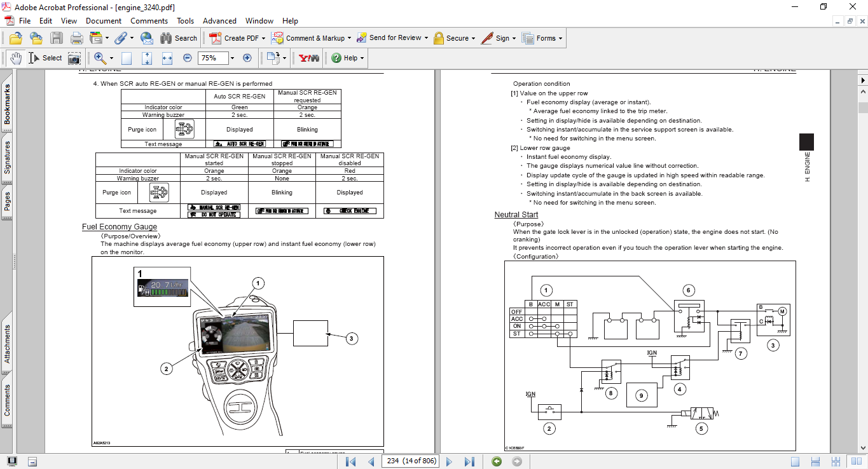Click the Save disk icon
The width and height of the screenshot is (868, 469).
57,38
